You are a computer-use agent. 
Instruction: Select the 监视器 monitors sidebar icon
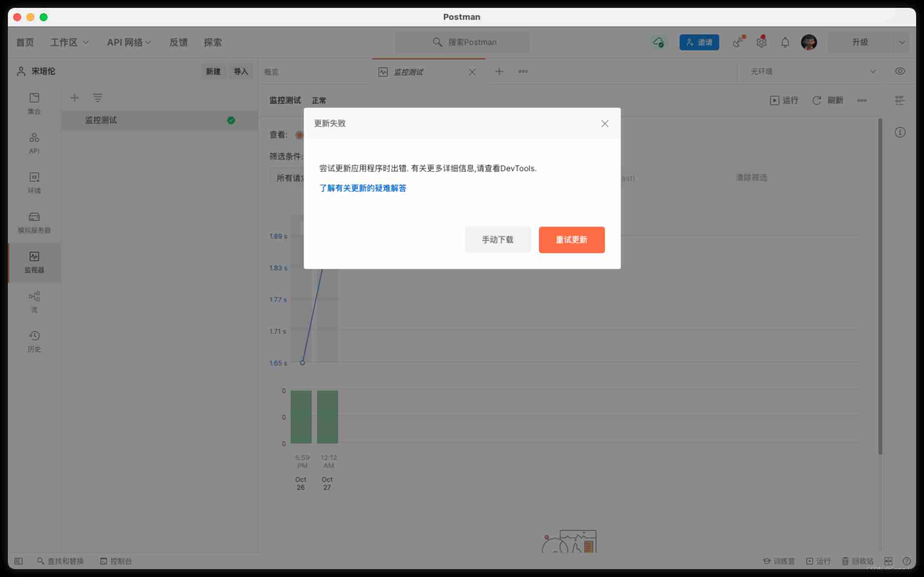coord(34,262)
